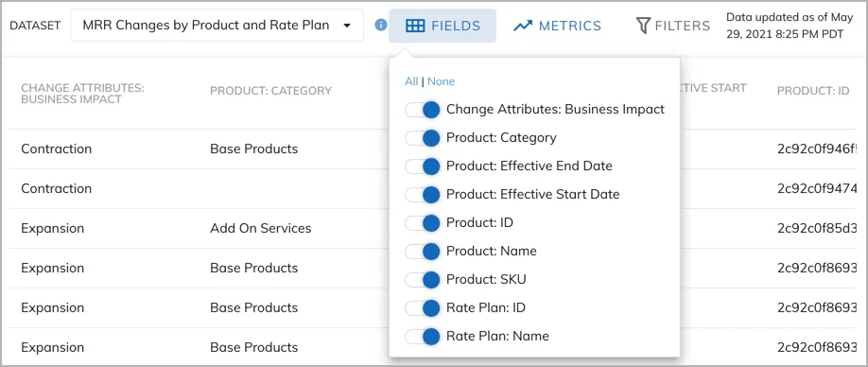868x367 pixels.
Task: Open the Fields panel button
Action: pos(443,26)
